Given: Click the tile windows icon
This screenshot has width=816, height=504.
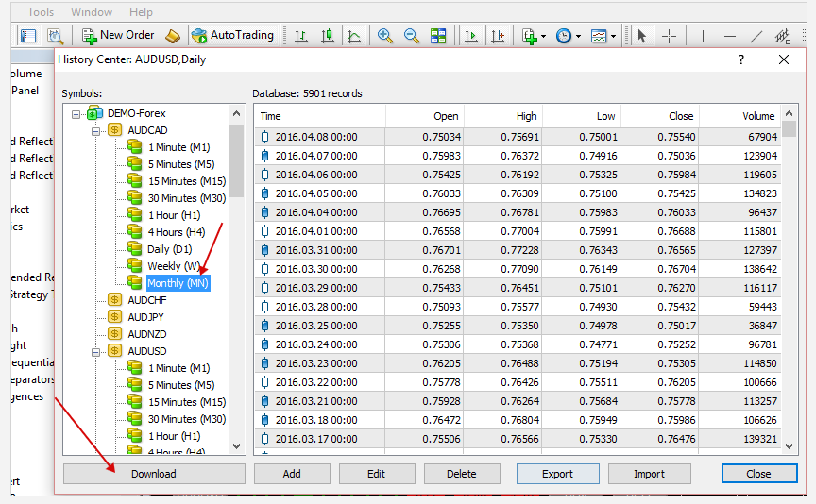Looking at the screenshot, I should coord(438,36).
